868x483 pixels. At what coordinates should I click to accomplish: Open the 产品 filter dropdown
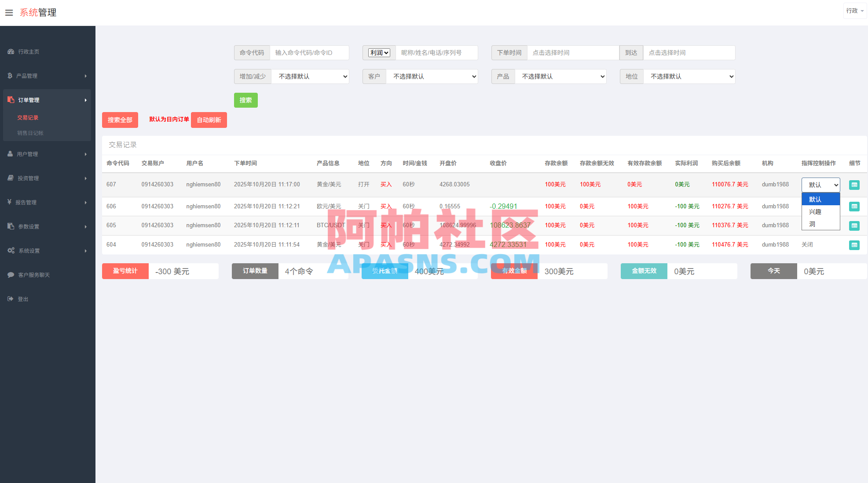pos(561,76)
